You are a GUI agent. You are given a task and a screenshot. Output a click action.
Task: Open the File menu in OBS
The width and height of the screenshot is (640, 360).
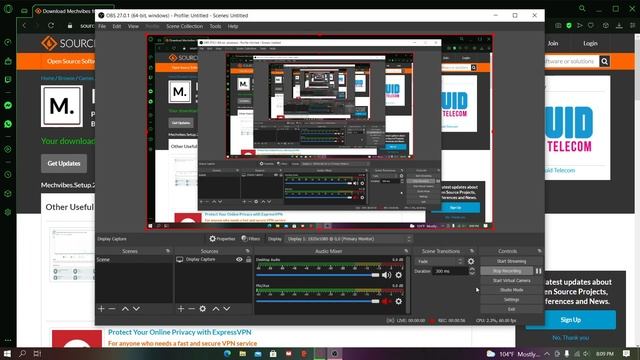pyautogui.click(x=102, y=26)
